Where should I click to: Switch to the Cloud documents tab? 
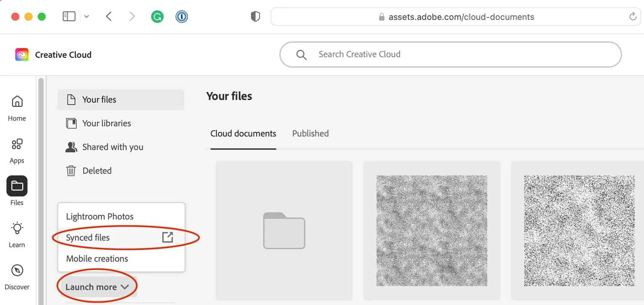pyautogui.click(x=243, y=133)
